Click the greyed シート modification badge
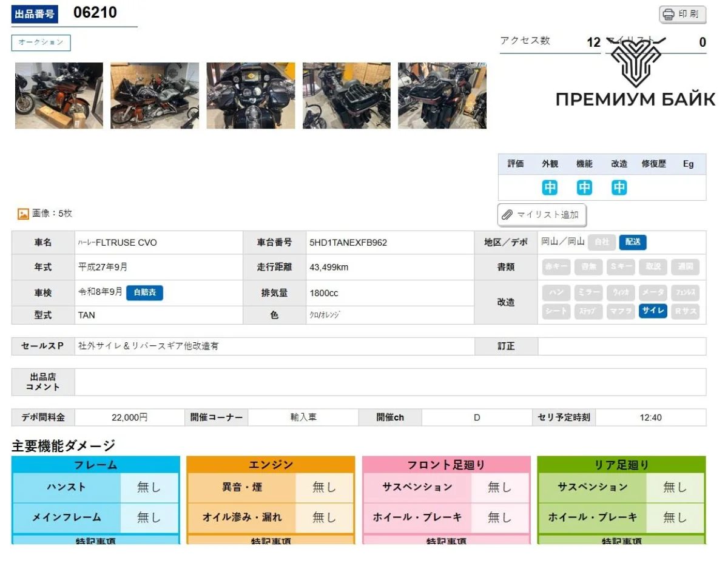728x574 pixels. point(556,311)
